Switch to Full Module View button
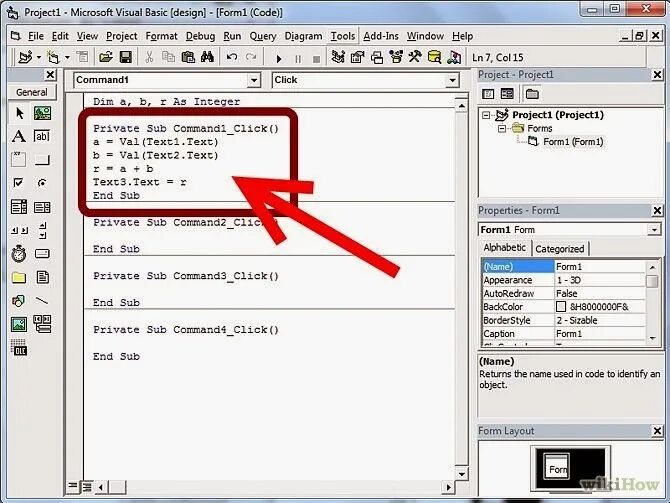Image resolution: width=670 pixels, height=503 pixels. (87, 486)
